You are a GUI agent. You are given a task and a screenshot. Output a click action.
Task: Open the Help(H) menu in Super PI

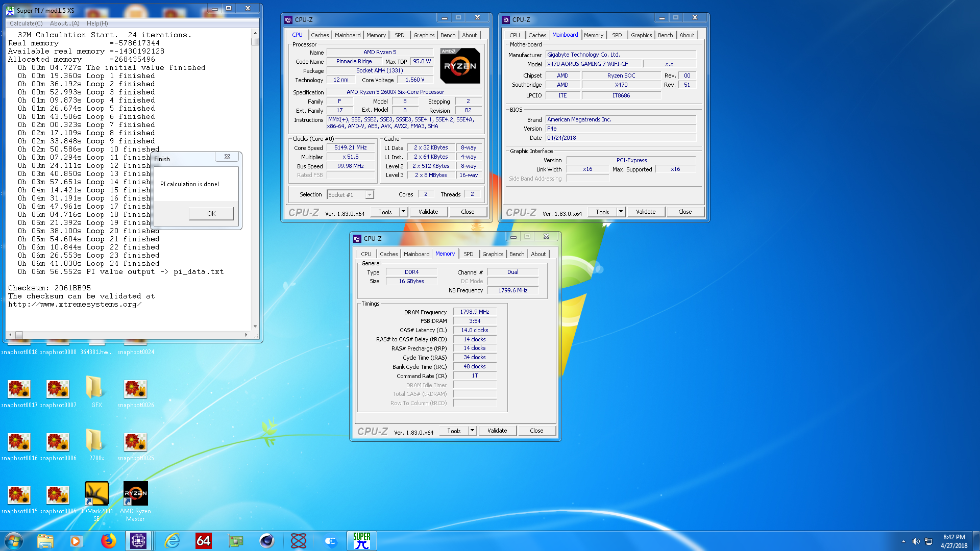point(97,23)
